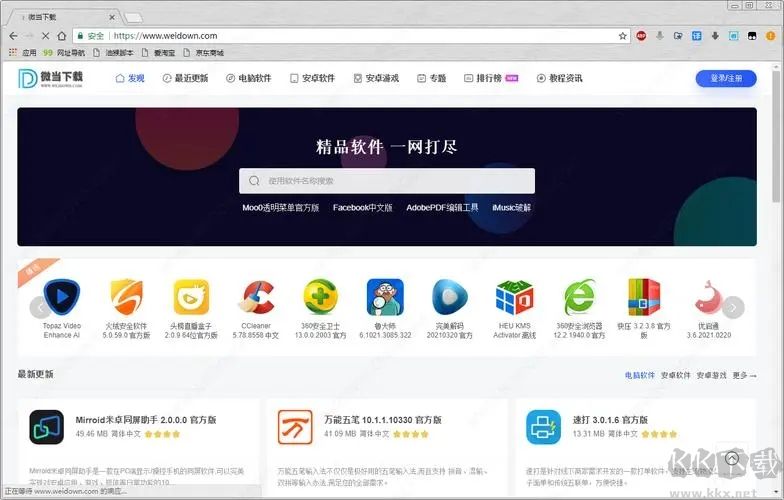Open the 360安全卫士 icon
This screenshot has height=500, width=784.
(x=320, y=297)
